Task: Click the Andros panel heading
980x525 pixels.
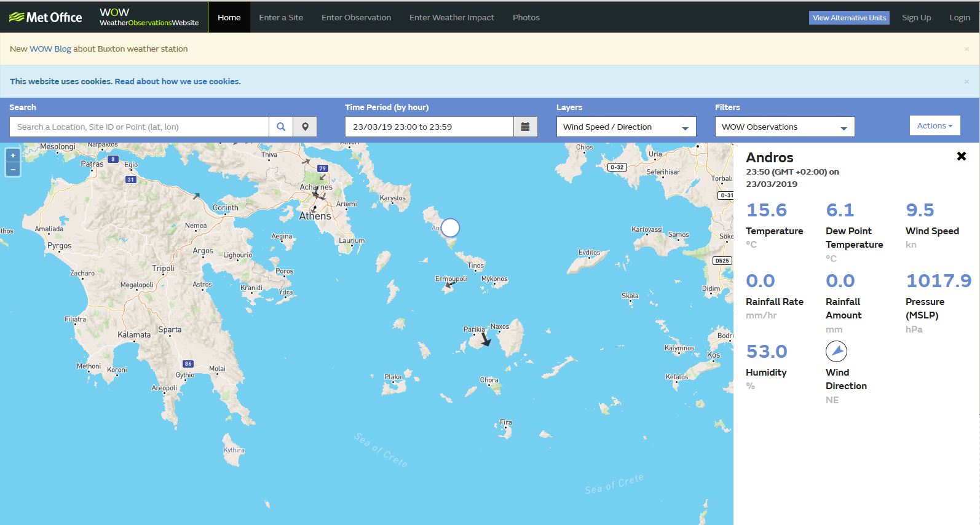Action: pyautogui.click(x=770, y=157)
